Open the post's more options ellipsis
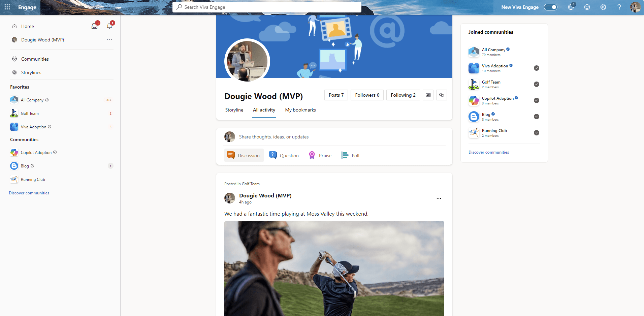644x316 pixels. pos(439,198)
